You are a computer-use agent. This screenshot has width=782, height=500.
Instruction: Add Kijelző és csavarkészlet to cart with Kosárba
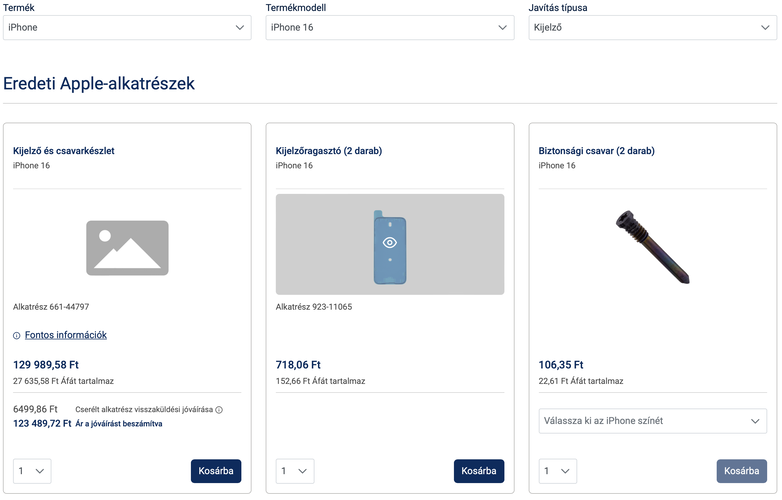click(x=216, y=471)
